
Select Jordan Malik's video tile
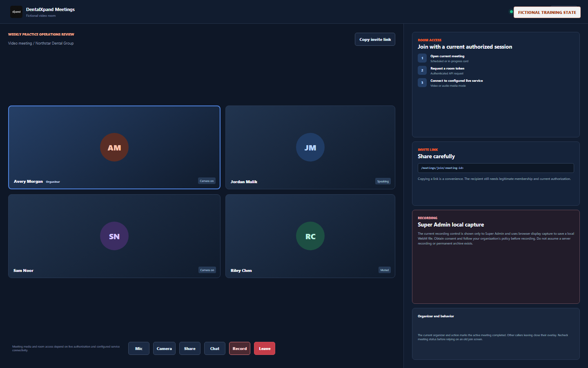[310, 147]
